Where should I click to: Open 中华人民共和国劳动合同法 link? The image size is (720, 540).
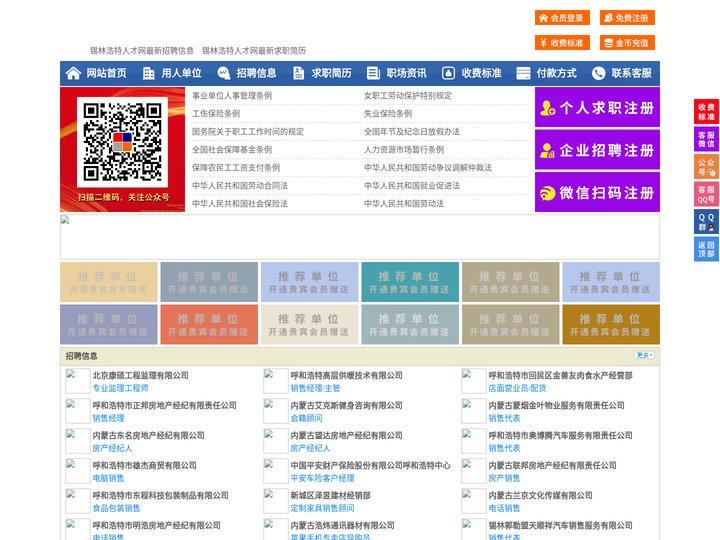pos(240,186)
